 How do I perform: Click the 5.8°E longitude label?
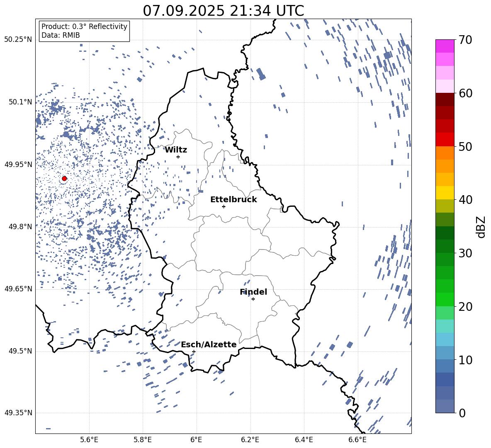point(143,440)
